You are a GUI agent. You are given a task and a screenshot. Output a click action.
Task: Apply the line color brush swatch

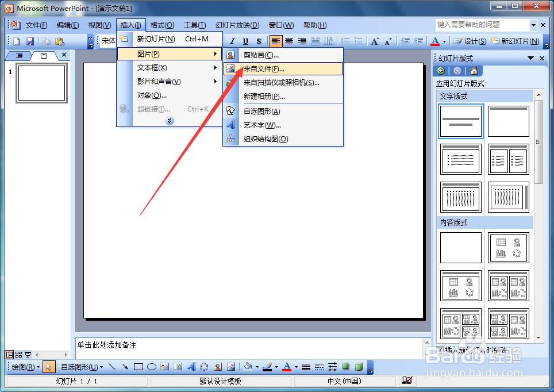tap(268, 367)
